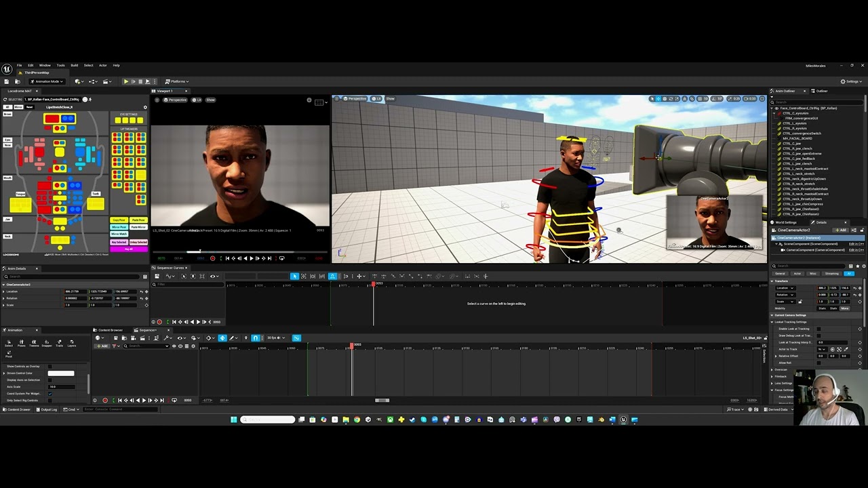Viewport: 868px width, 488px height.
Task: Open the Animation Mode dropdown
Action: coord(47,81)
